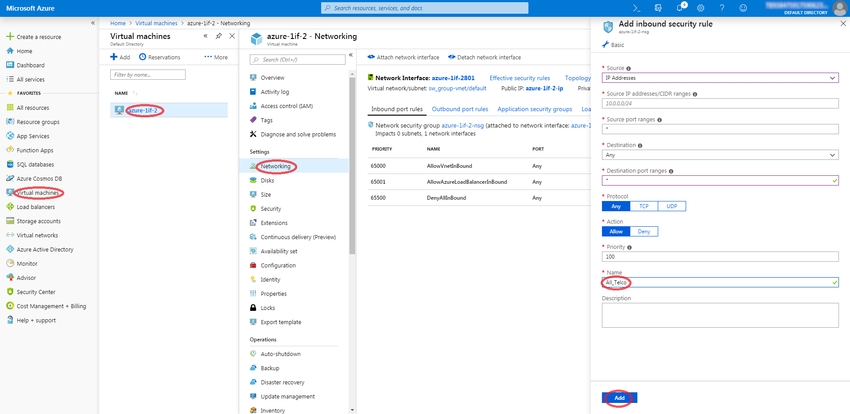Viewport: 850px width, 414px height.
Task: Click the Storage accounts sidebar icon
Action: (10, 221)
